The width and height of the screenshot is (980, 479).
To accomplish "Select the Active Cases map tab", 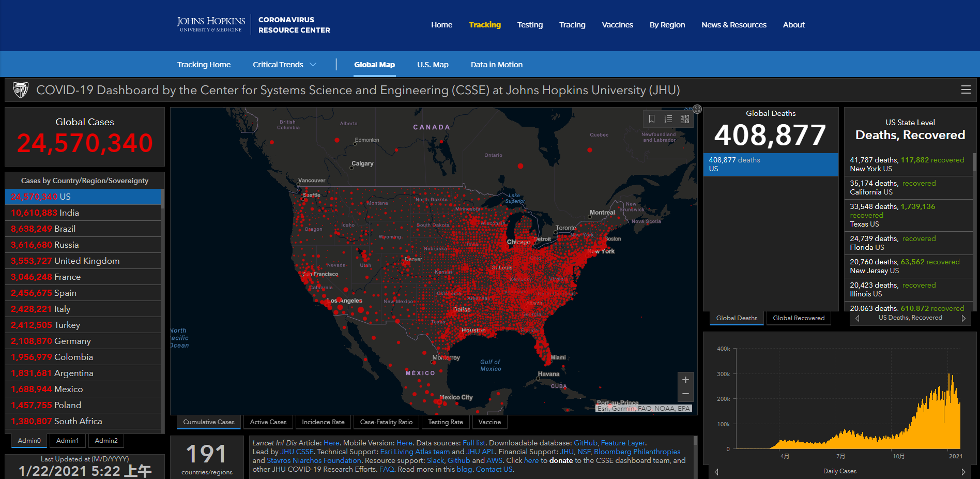I will click(x=268, y=422).
